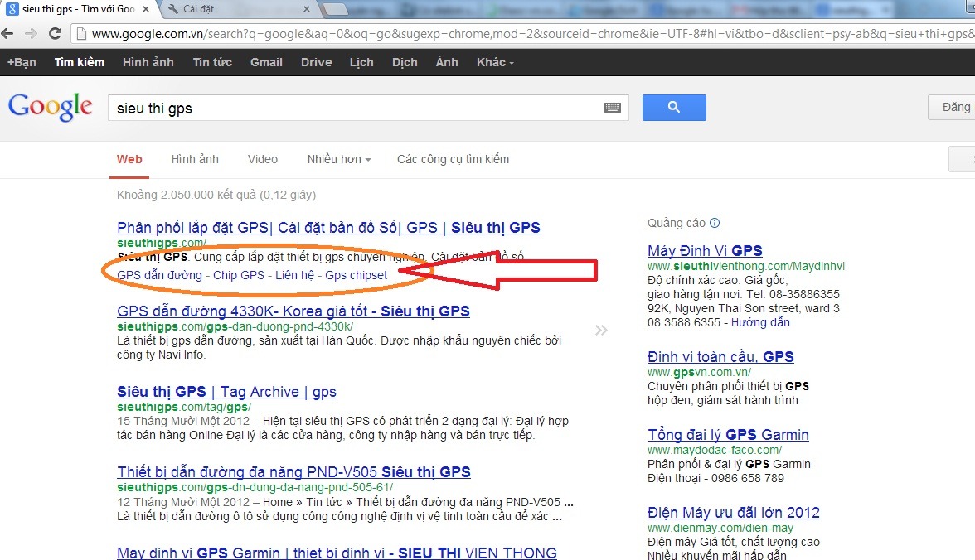The image size is (975, 560).
Task: Open 'Thiết bị dẫn đường đa năng PND-V505' result
Action: [293, 471]
